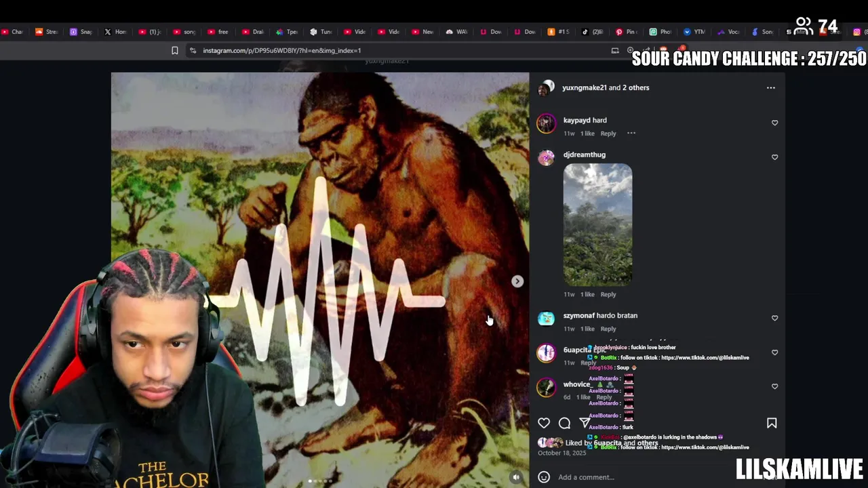
Task: Click the carousel position dots
Action: [320, 481]
